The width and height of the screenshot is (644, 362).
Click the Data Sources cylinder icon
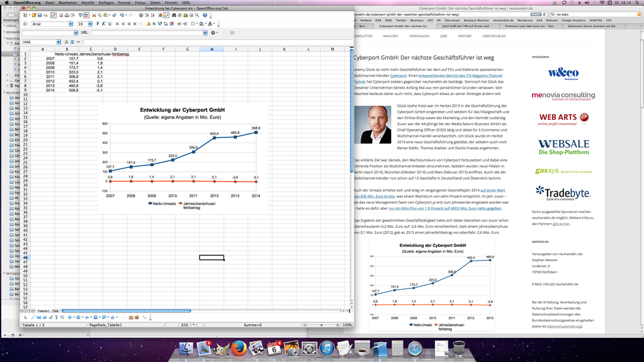click(192, 15)
